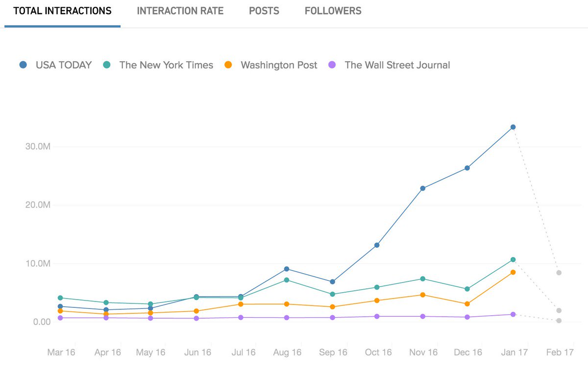The height and width of the screenshot is (371, 588).
Task: Click the Dec 16 x-axis label
Action: pyautogui.click(x=468, y=352)
